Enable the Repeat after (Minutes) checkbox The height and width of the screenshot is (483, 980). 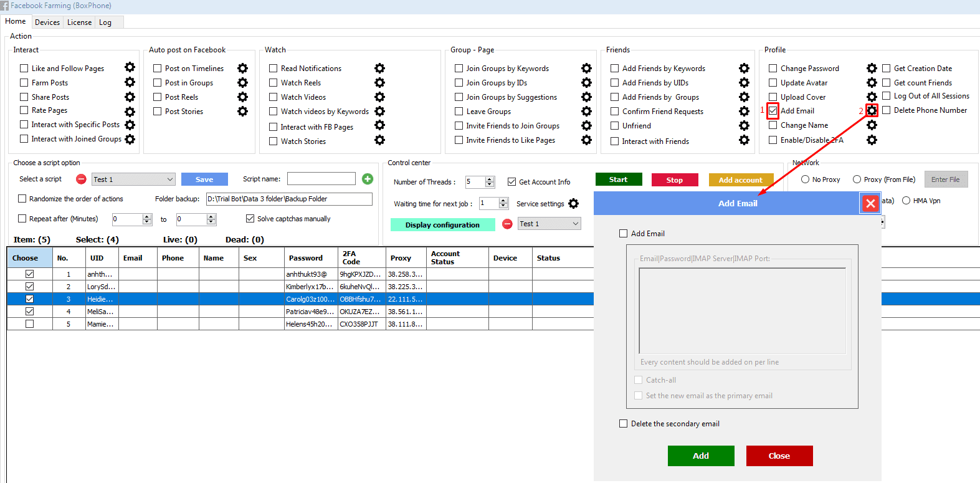click(x=22, y=219)
